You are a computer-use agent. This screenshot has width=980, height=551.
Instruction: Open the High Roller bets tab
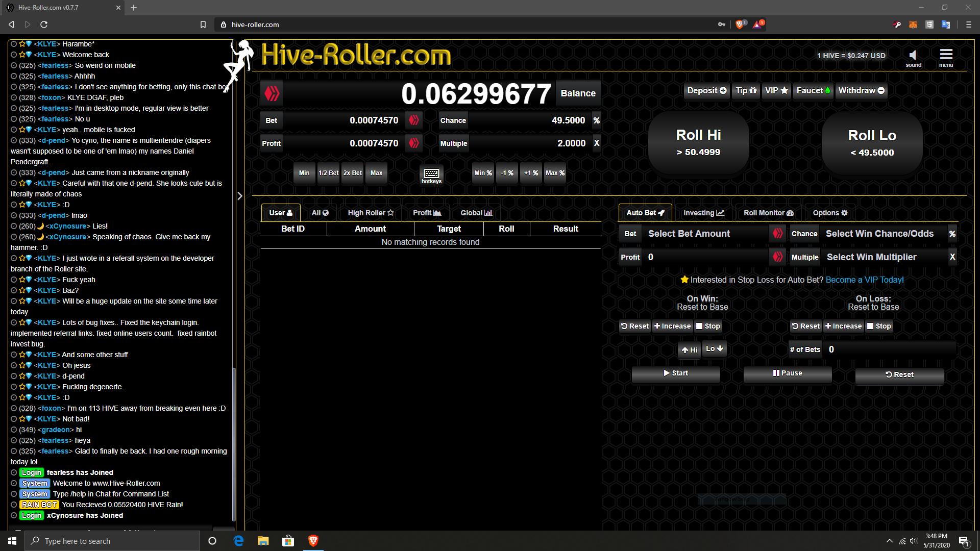coord(371,213)
